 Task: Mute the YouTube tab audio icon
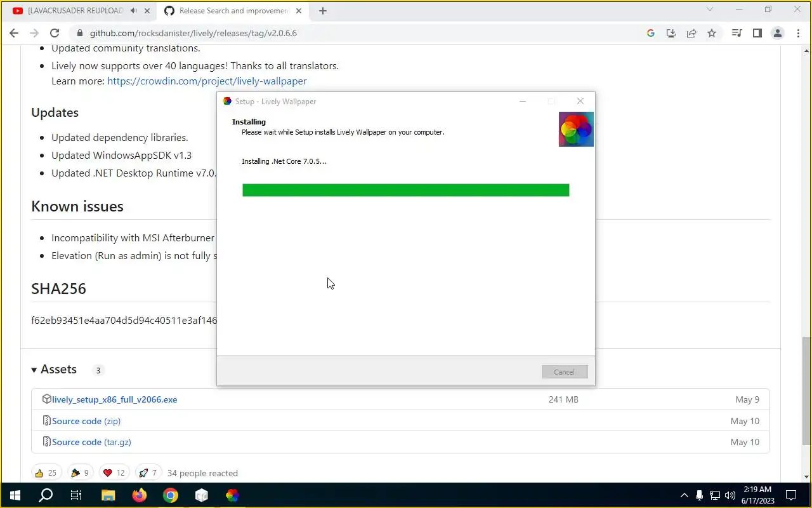pos(133,11)
